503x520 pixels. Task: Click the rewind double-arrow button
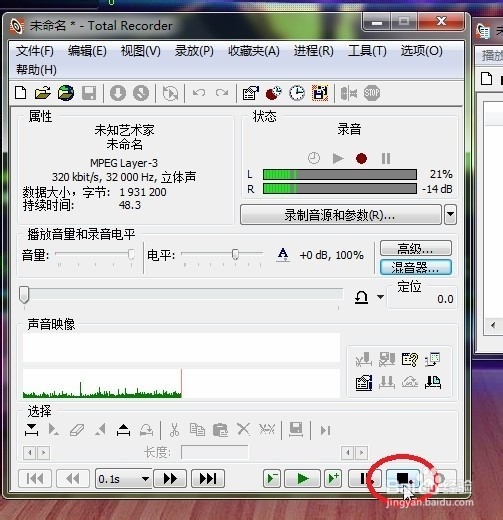coord(73,479)
